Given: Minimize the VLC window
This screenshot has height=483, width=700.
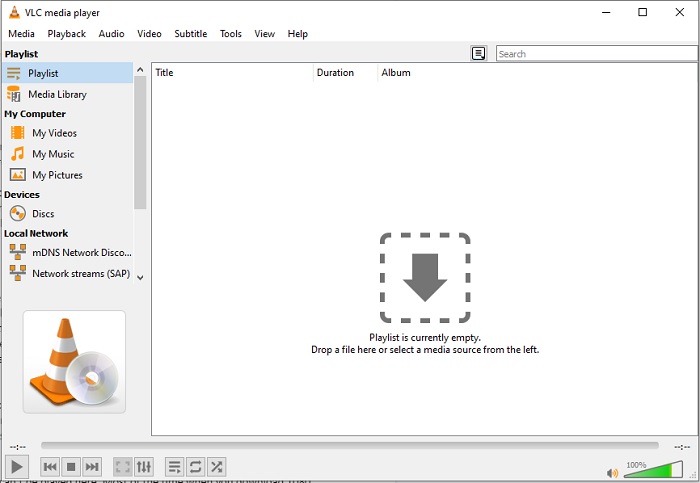Looking at the screenshot, I should pyautogui.click(x=606, y=12).
